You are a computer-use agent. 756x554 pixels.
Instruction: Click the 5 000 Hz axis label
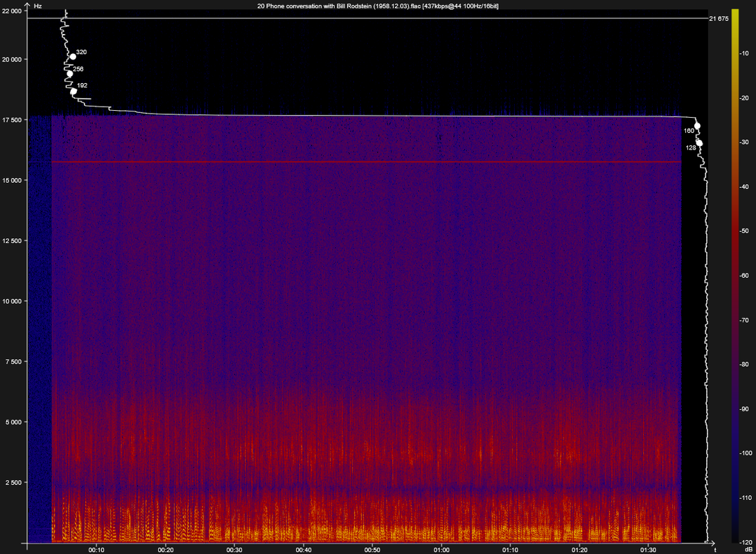13,422
